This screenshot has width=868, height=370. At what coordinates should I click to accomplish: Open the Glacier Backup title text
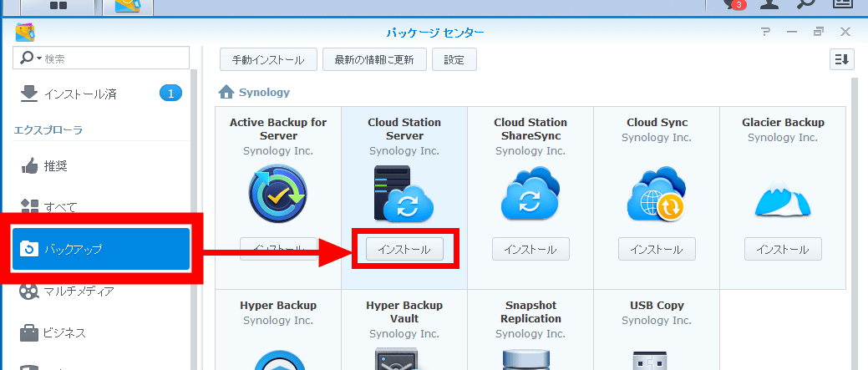(x=783, y=122)
